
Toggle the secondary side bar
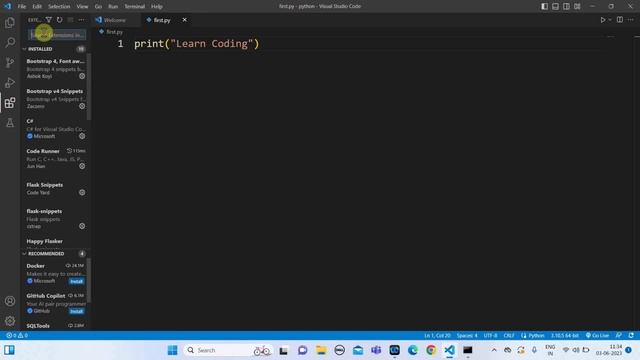point(567,6)
